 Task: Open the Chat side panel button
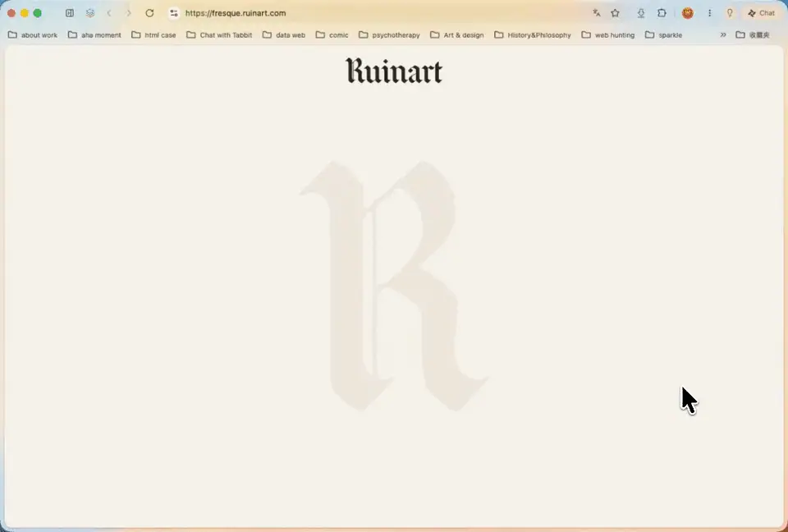762,13
